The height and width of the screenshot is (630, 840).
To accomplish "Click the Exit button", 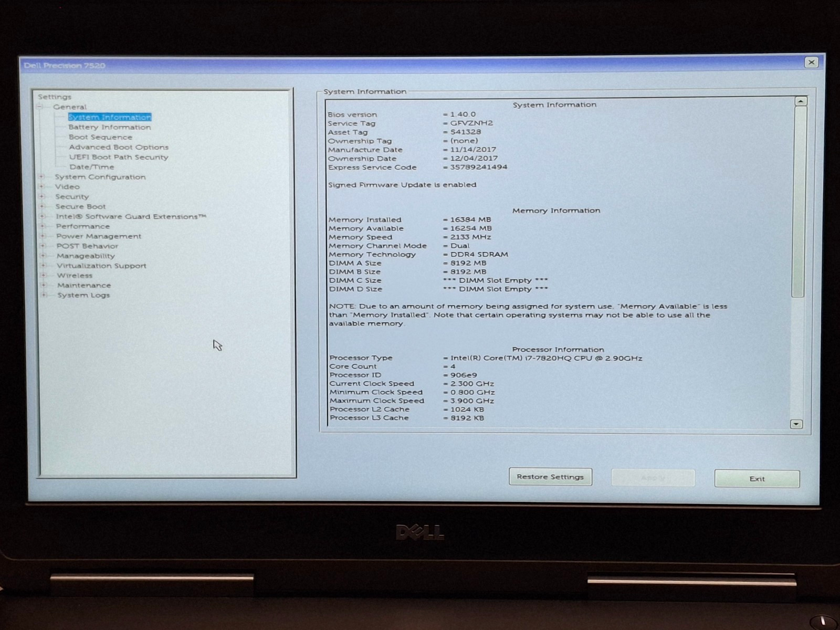I will click(x=757, y=479).
